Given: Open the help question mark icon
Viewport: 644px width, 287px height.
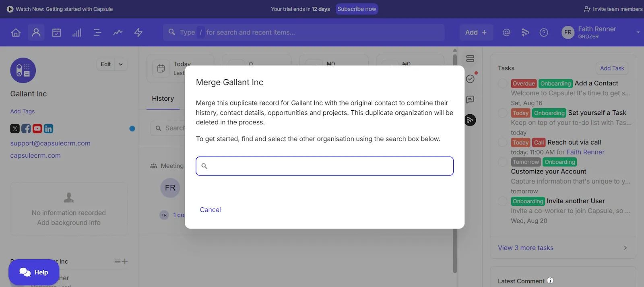Looking at the screenshot, I should tap(544, 33).
